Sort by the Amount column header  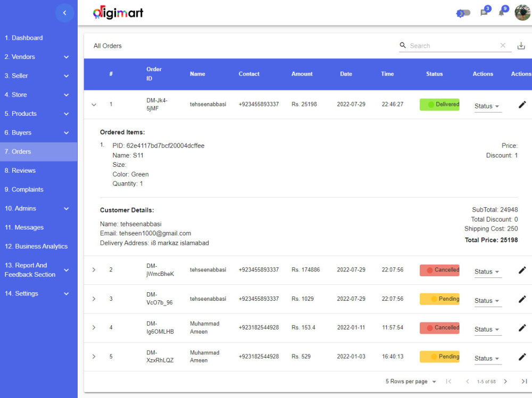pyautogui.click(x=302, y=74)
